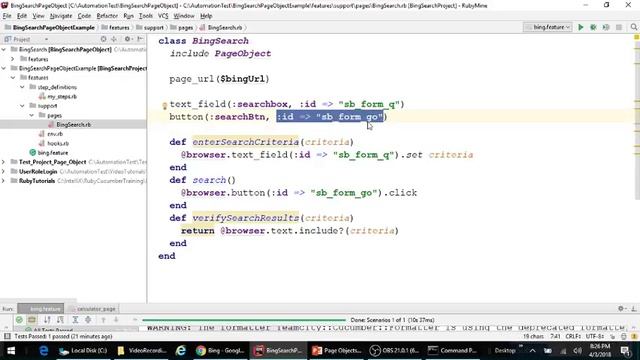Jump to next failed test with the down arrow
Viewport: 640px width, 360px height.
(116, 320)
